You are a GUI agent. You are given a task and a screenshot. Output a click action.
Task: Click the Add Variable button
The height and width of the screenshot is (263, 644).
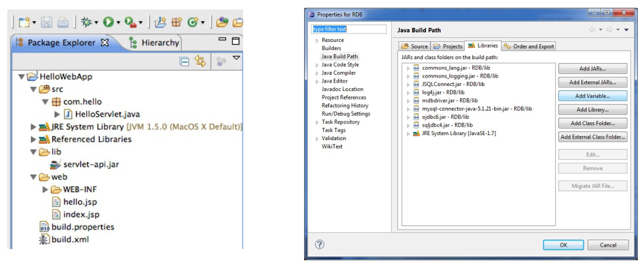click(x=593, y=95)
